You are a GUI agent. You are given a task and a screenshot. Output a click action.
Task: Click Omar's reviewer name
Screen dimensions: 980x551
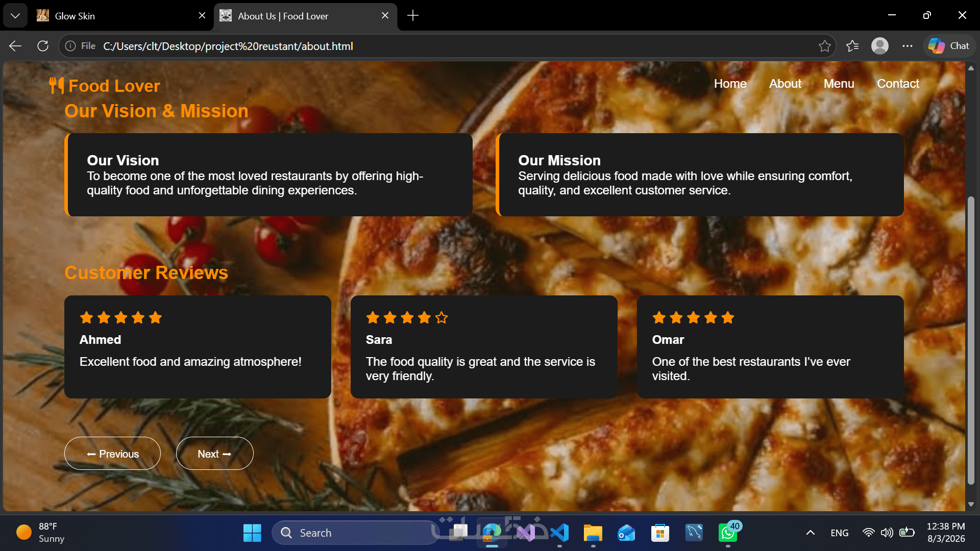668,340
